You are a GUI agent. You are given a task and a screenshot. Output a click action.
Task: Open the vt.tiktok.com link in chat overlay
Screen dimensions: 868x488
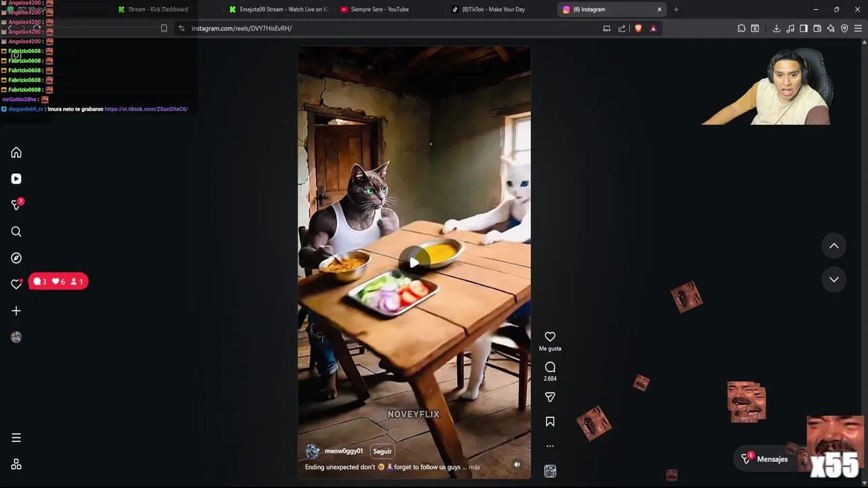(x=146, y=109)
